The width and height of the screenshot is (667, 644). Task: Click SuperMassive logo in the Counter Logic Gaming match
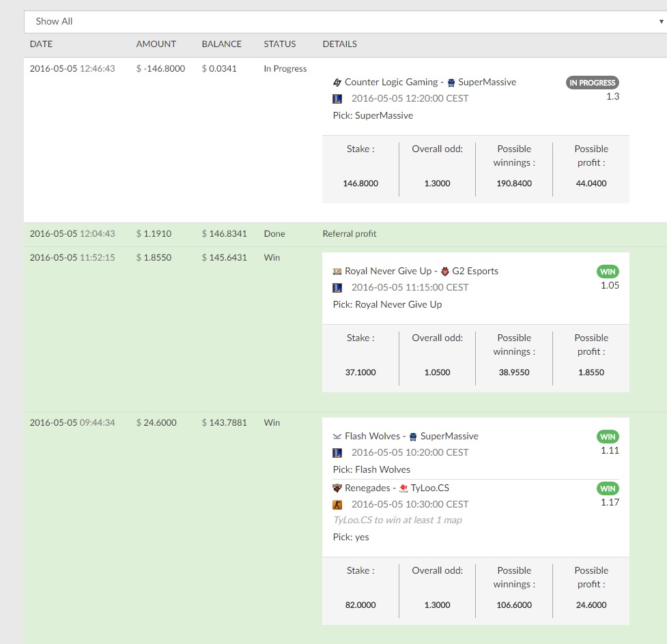451,83
